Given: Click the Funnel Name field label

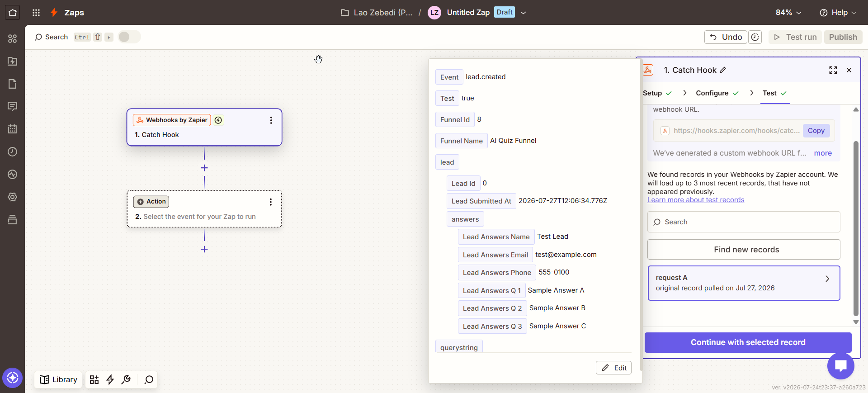Looking at the screenshot, I should click(462, 141).
